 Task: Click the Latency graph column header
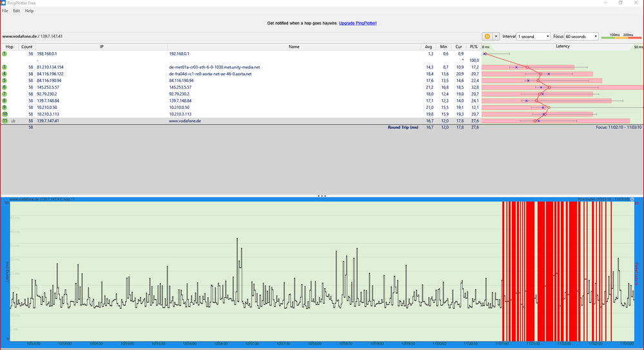pos(562,46)
